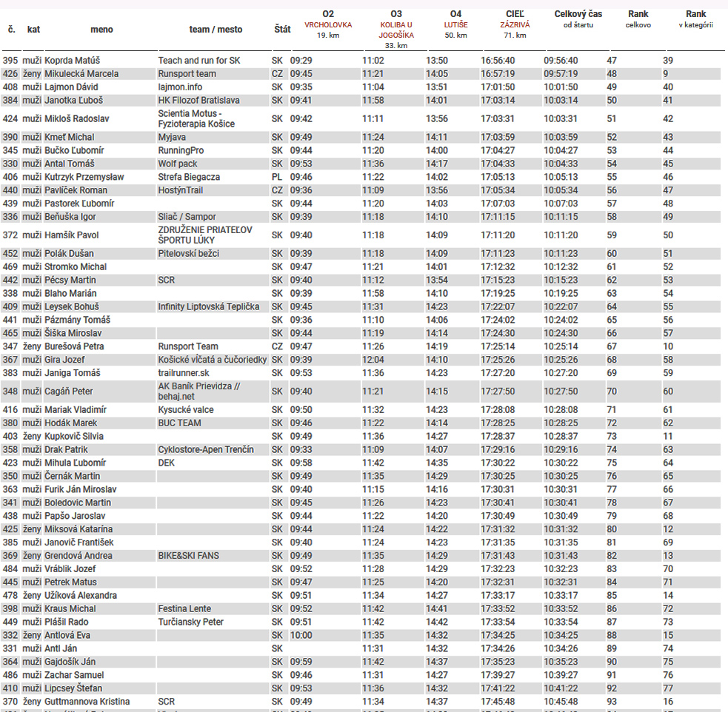
Task: Click the O2 Vrcholovka checkpoint header
Action: [328, 24]
